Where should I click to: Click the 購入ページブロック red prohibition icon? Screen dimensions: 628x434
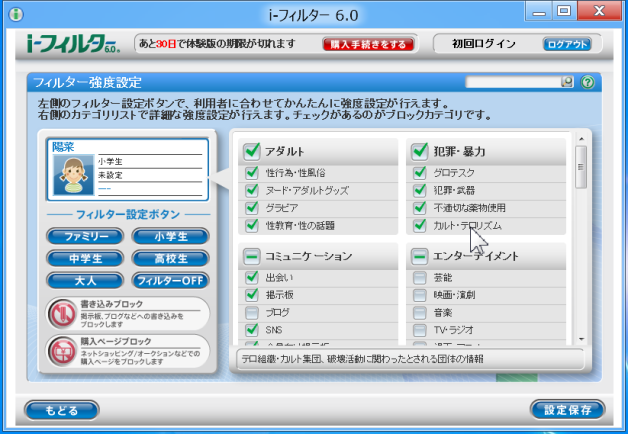(62, 351)
